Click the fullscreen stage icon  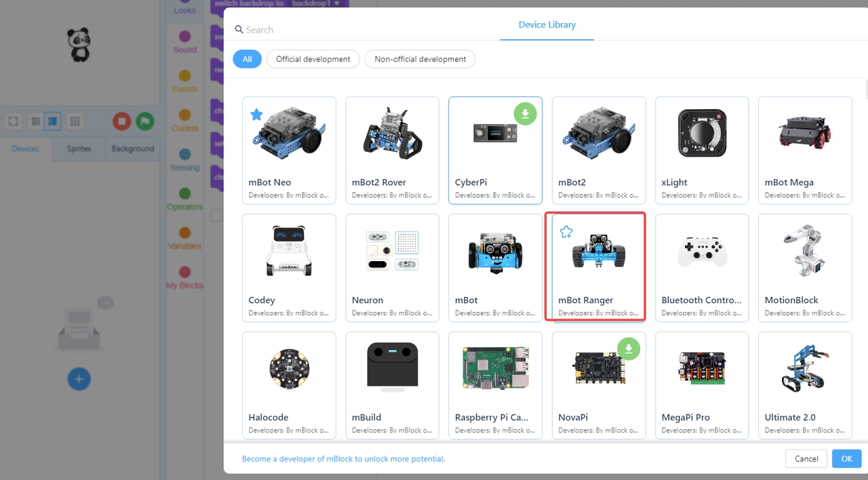pos(13,121)
